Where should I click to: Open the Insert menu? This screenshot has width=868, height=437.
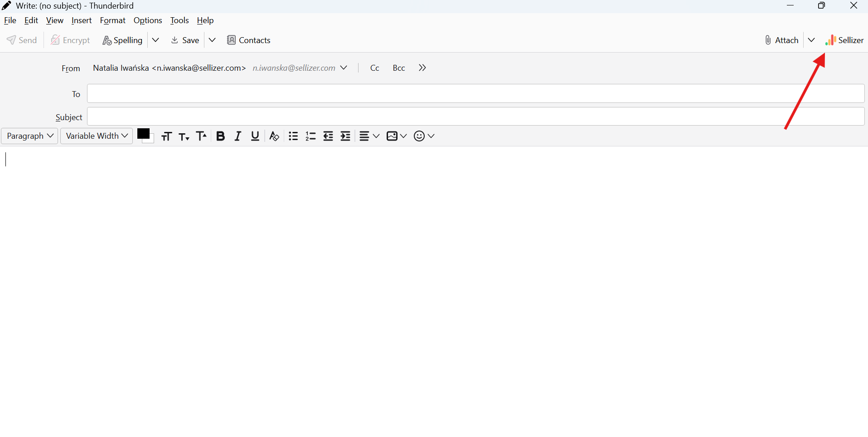(82, 20)
